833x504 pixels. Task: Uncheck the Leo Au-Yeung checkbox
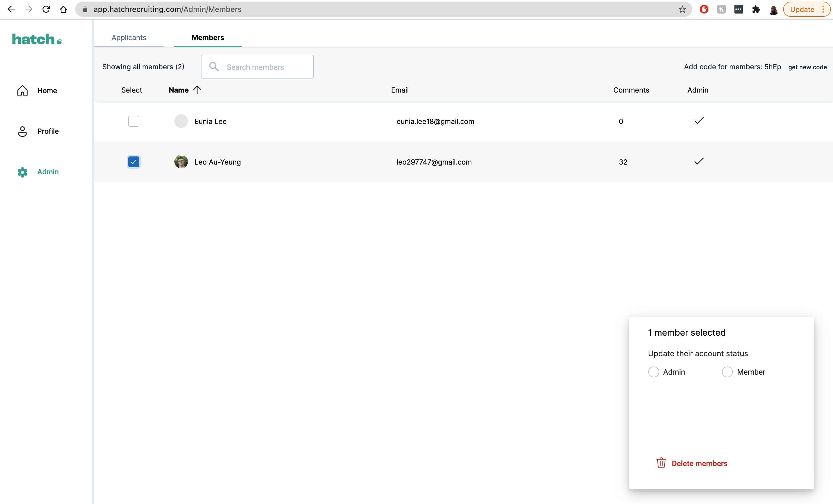click(x=134, y=162)
